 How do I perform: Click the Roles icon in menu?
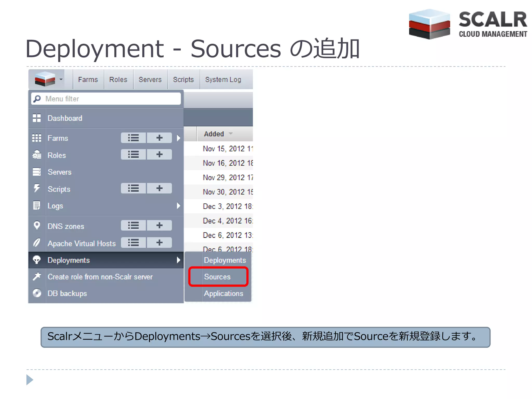(37, 155)
